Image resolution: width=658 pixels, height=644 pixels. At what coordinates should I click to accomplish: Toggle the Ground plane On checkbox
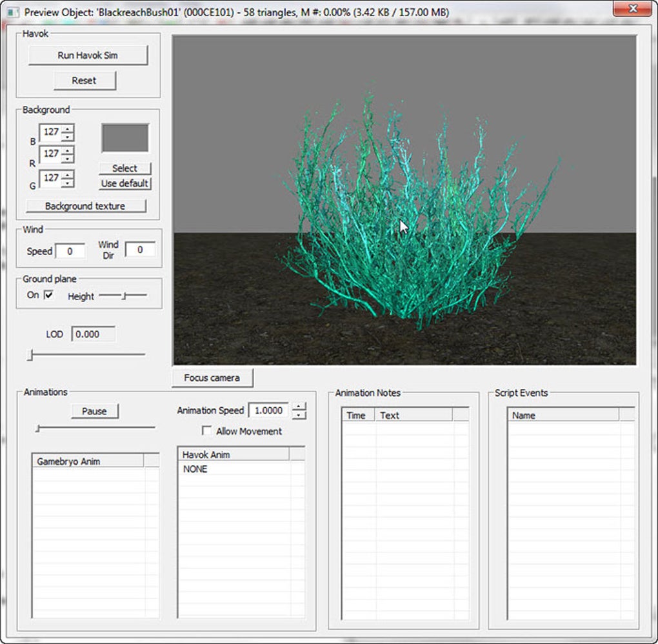(x=48, y=295)
